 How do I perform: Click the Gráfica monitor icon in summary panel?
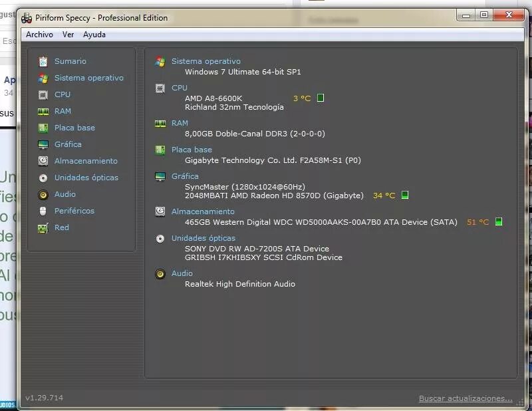point(160,176)
